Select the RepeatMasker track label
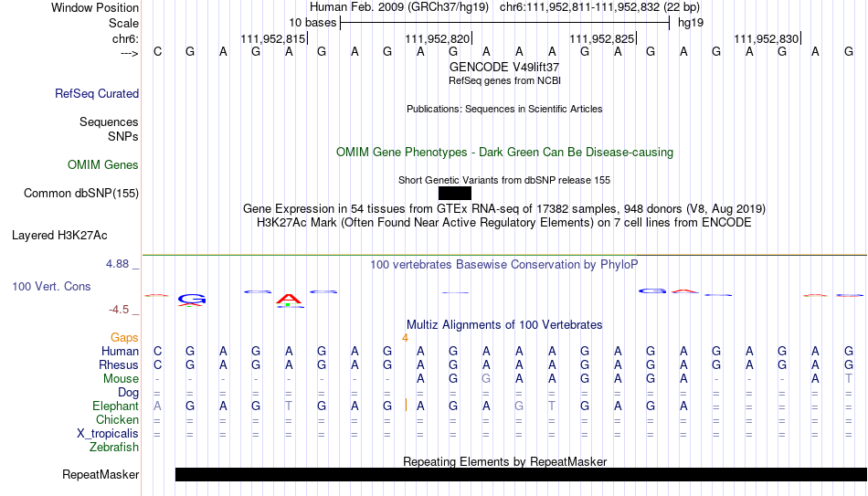Viewport: 868px width, 496px height. (101, 474)
